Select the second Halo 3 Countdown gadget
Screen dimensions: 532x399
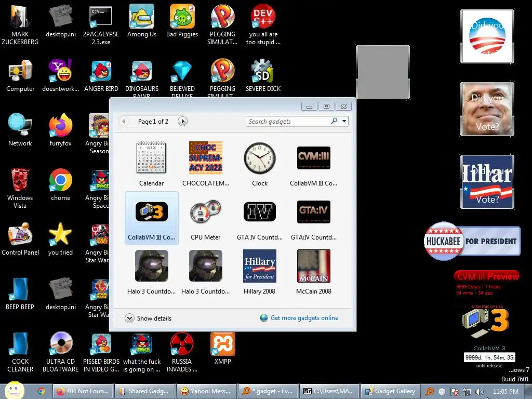pyautogui.click(x=205, y=272)
